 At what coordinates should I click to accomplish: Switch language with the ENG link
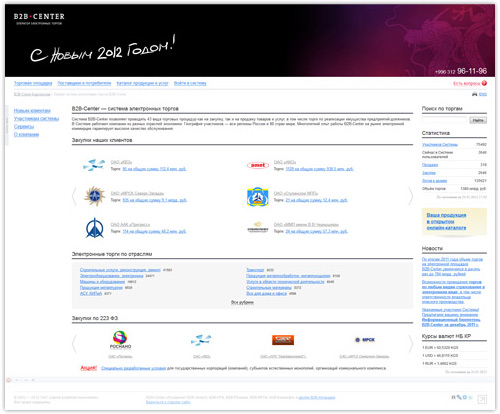coord(483,94)
